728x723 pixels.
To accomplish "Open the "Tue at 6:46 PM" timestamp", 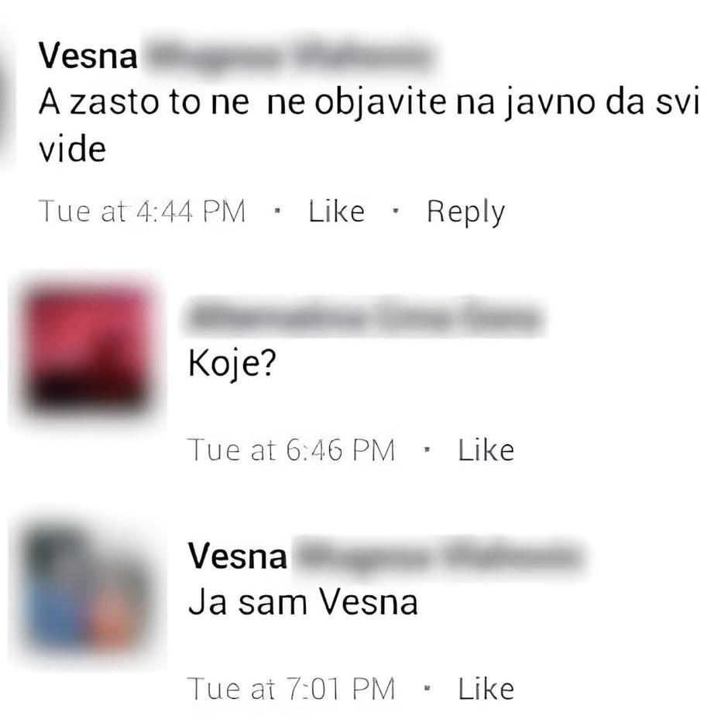I will (291, 449).
